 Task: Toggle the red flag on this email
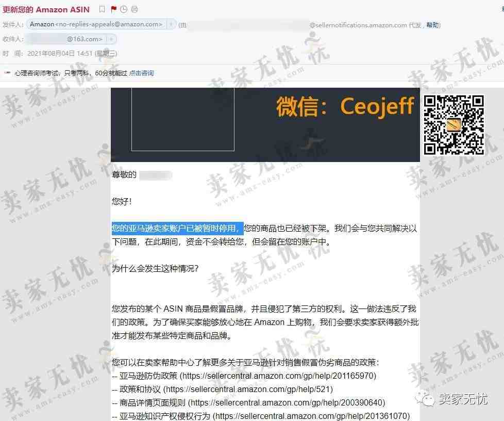coord(113,9)
